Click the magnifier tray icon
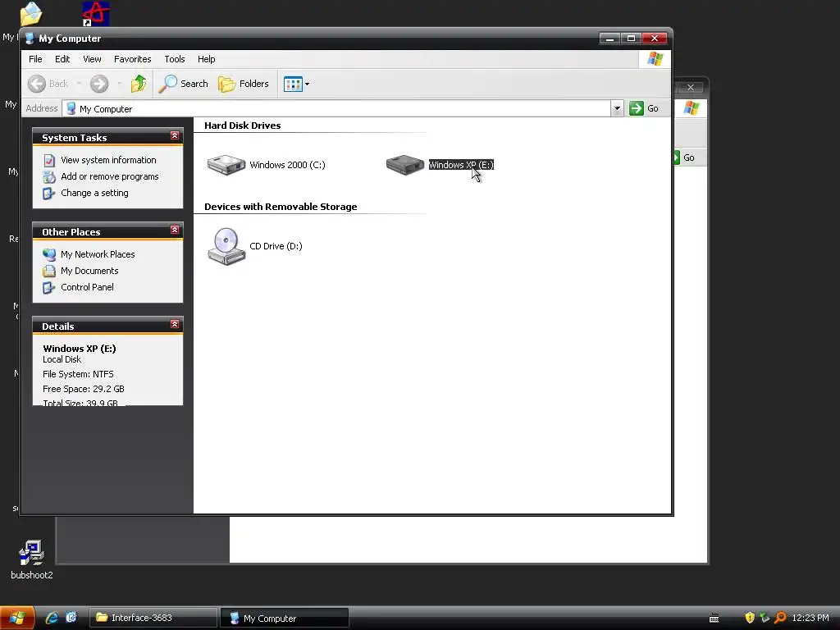The image size is (840, 630). point(780,618)
